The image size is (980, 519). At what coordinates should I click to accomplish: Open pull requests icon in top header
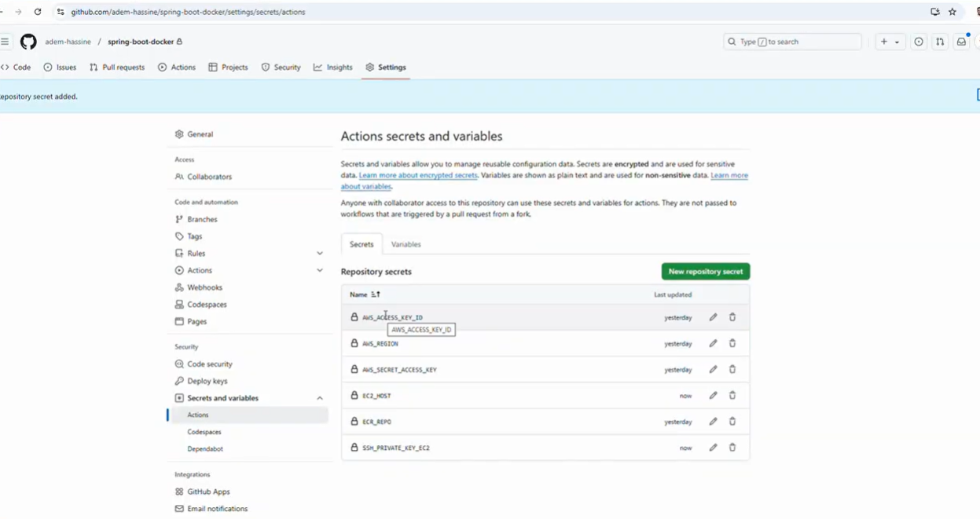pos(940,42)
